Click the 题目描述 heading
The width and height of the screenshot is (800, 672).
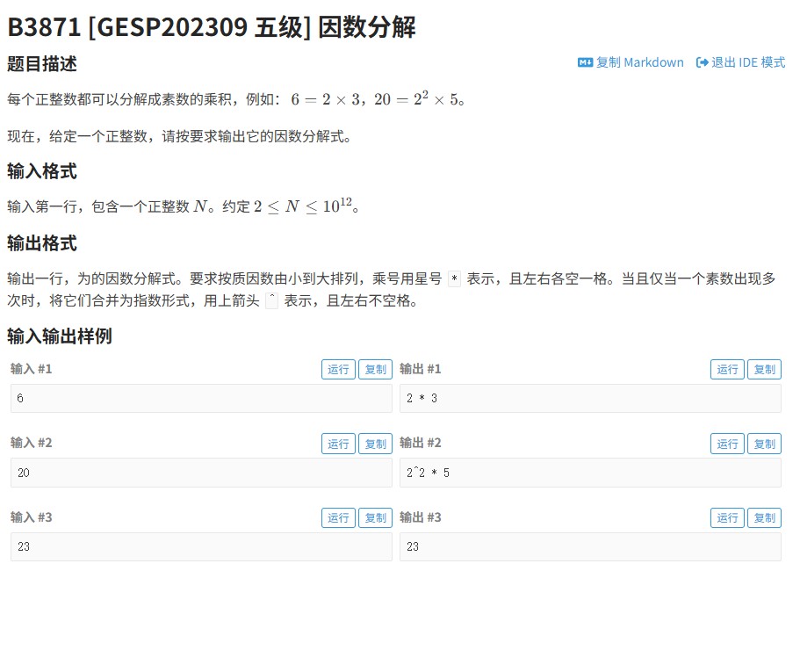point(42,64)
